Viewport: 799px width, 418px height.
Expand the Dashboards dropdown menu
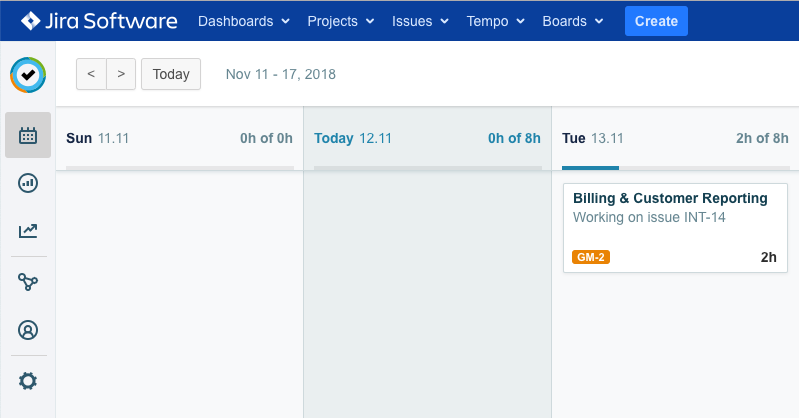244,21
